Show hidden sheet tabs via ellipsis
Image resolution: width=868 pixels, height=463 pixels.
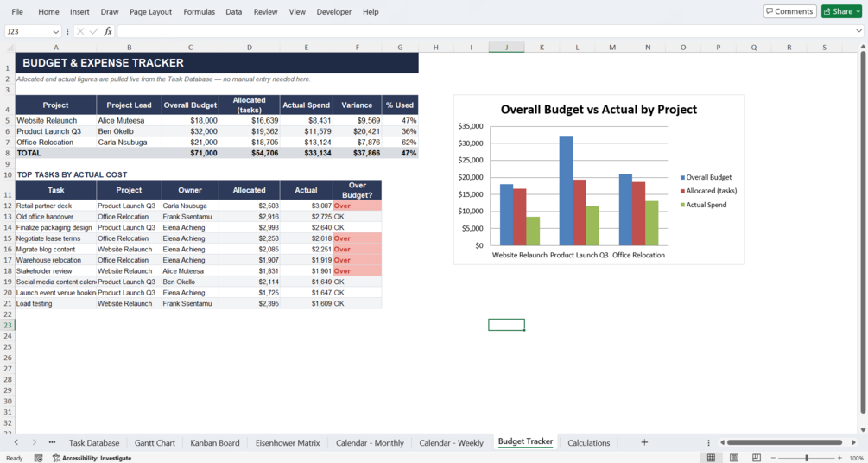(x=52, y=442)
